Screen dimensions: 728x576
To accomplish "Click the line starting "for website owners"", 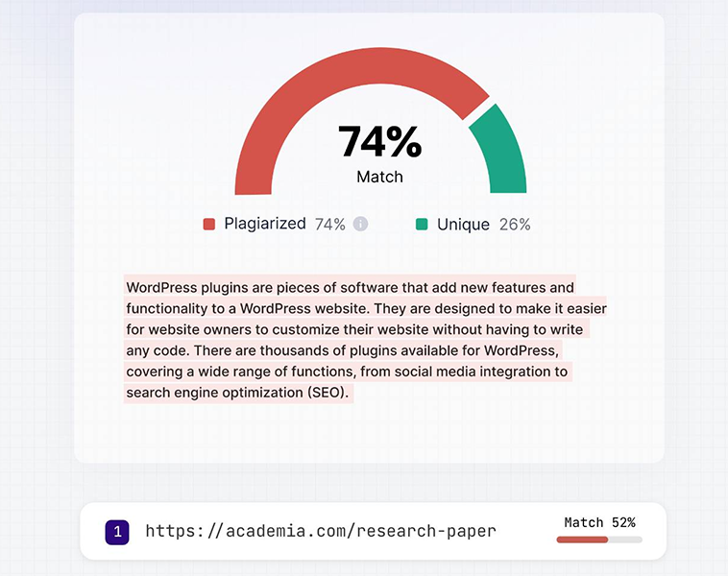I will (x=354, y=329).
